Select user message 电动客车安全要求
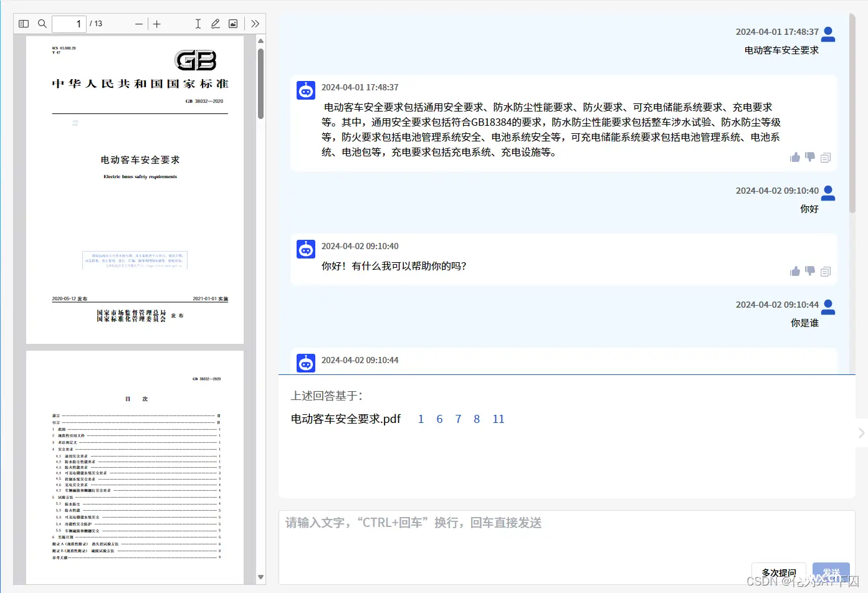This screenshot has width=868, height=593. (781, 50)
